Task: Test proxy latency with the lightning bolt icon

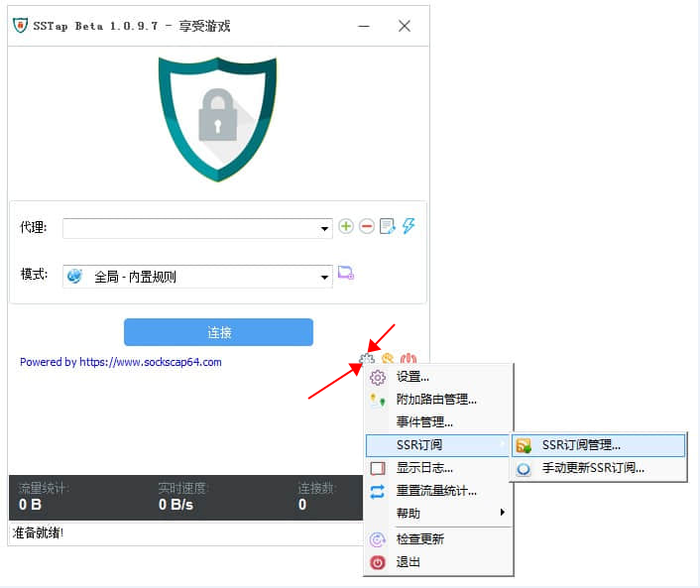Action: point(408,225)
